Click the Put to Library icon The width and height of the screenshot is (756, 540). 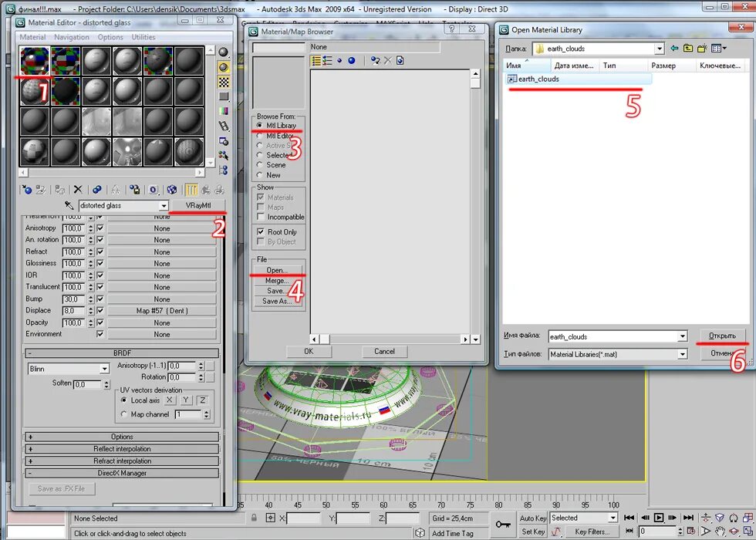pyautogui.click(x=134, y=189)
